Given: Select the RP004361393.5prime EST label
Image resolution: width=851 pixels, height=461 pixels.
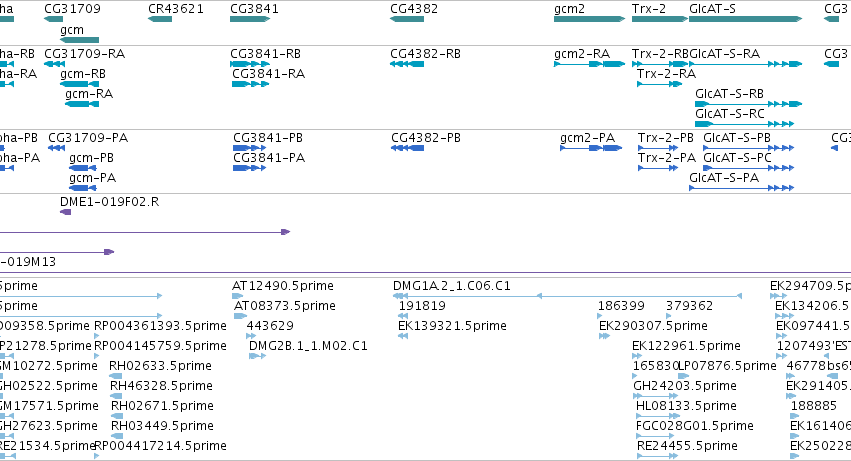Looking at the screenshot, I should (161, 326).
